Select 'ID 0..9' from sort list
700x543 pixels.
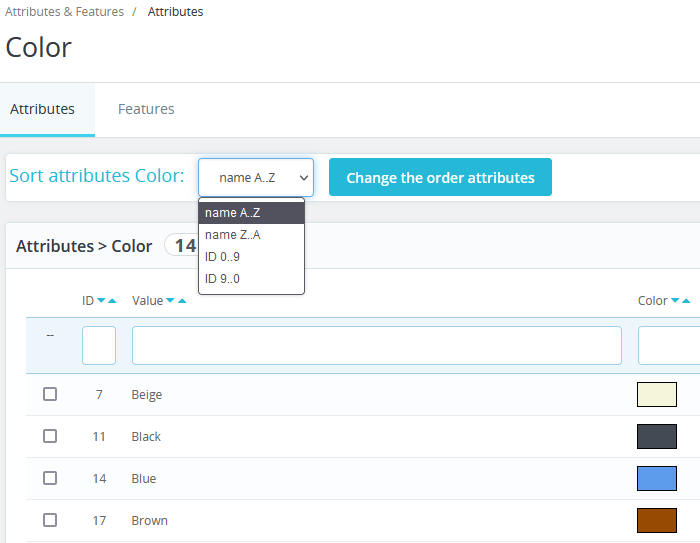tap(222, 257)
